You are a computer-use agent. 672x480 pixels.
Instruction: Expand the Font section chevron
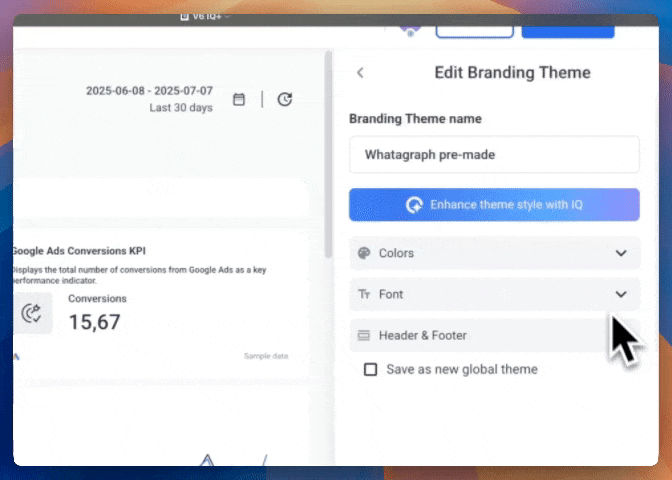[621, 294]
